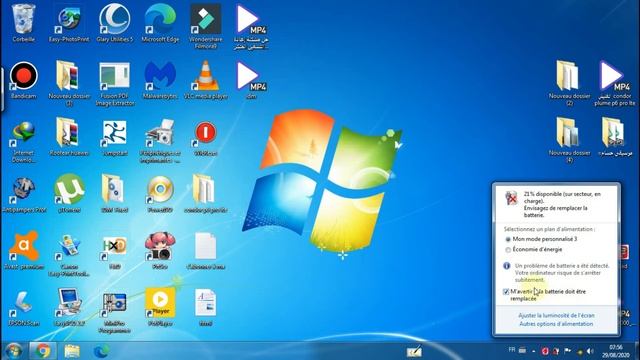640x360 pixels.
Task: Select the red circle WinScan shortcut
Action: point(206,138)
